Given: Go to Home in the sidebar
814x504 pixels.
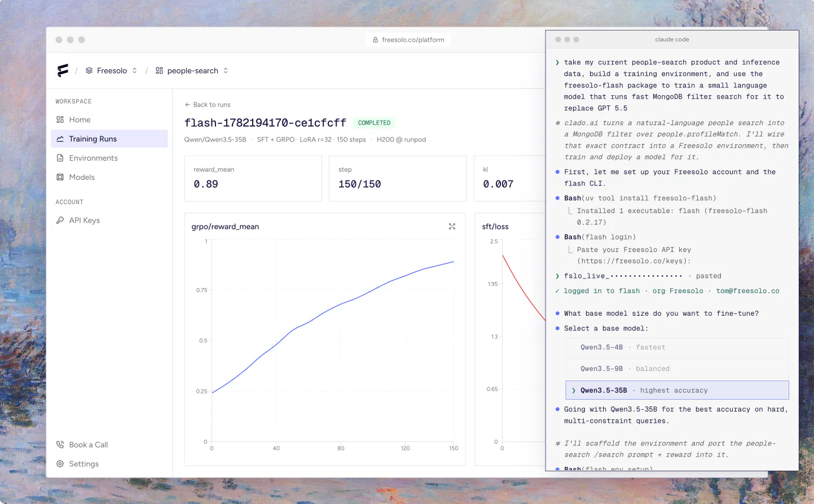Looking at the screenshot, I should [x=109, y=120].
